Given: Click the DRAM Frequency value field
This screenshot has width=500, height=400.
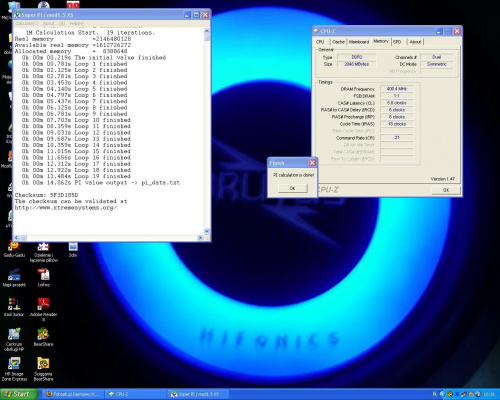Looking at the screenshot, I should tap(397, 89).
